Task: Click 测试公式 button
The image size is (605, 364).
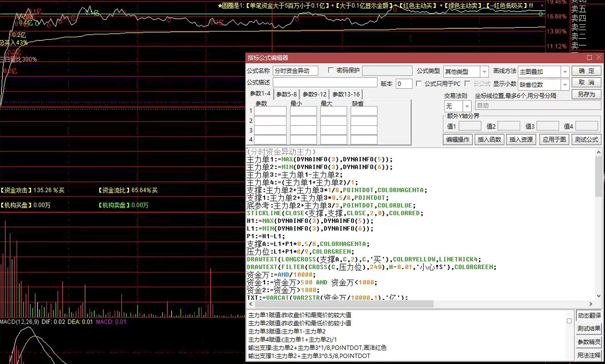Action: coord(586,139)
